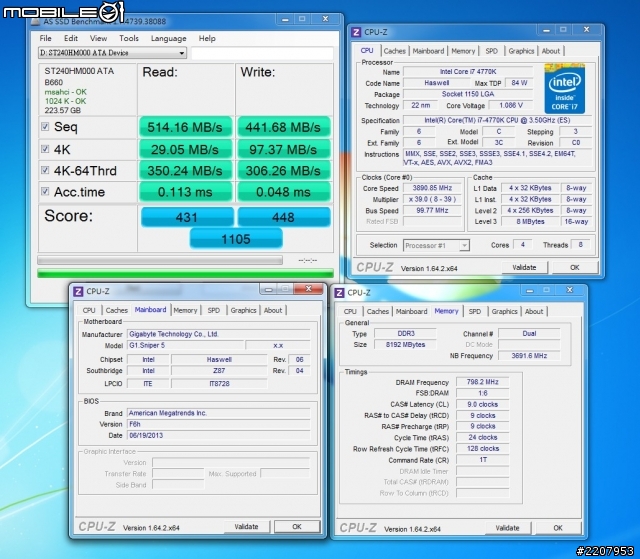Click the green benchmark progress bar
The image size is (640, 559).
(185, 273)
